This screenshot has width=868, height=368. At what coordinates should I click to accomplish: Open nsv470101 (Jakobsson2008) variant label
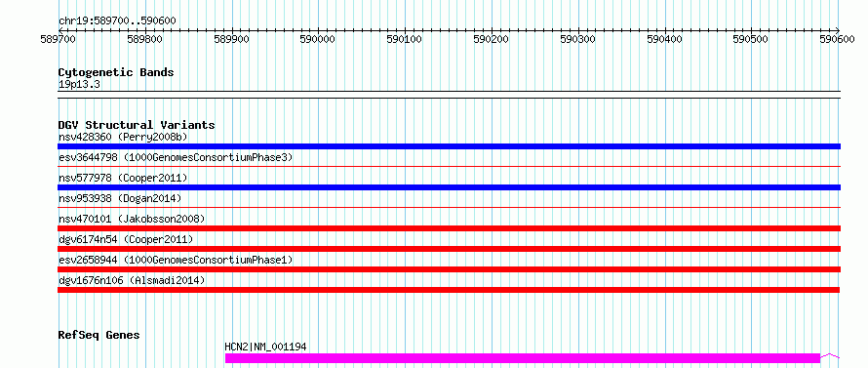click(x=132, y=219)
